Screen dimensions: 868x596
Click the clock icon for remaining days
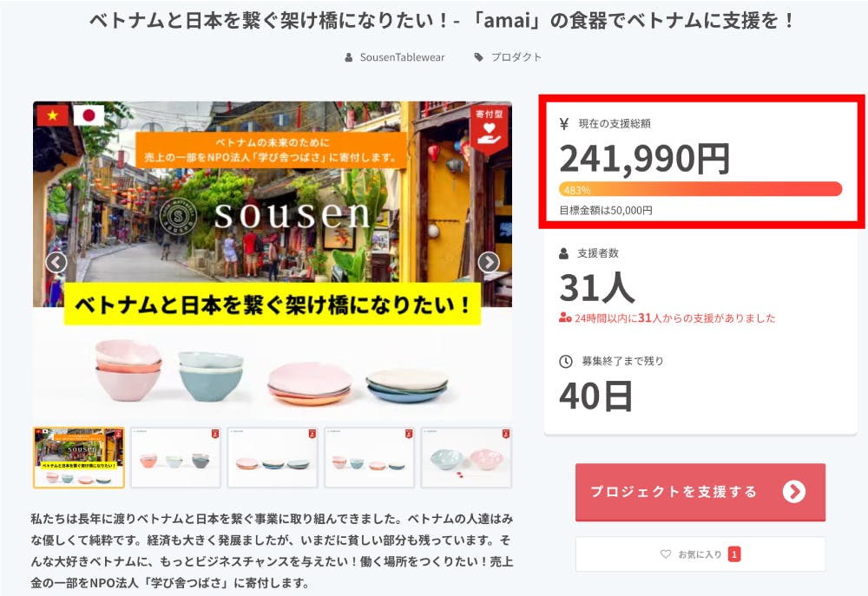tap(566, 361)
